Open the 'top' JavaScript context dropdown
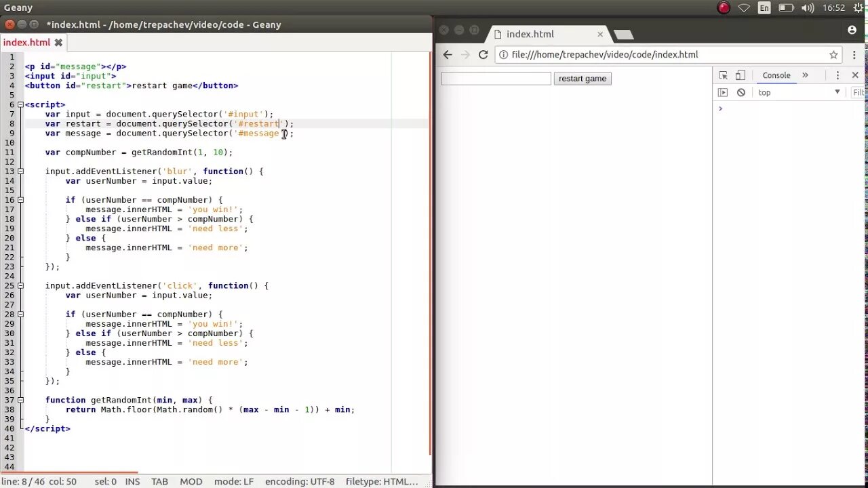This screenshot has width=868, height=488. 799,92
